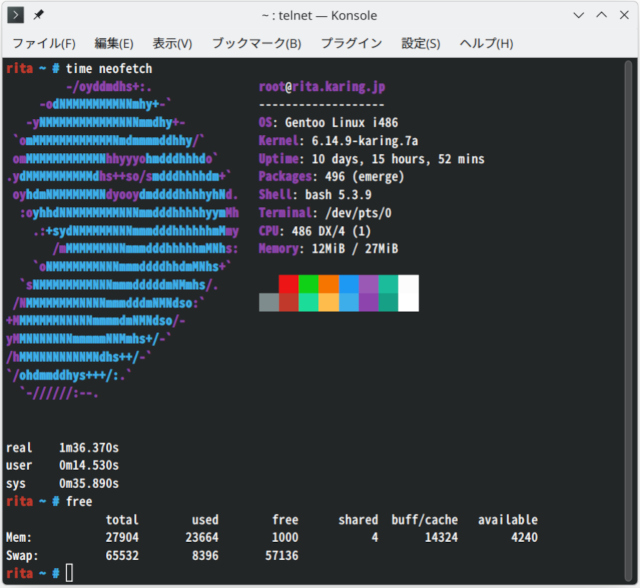Click the pin window icon

tap(38, 15)
